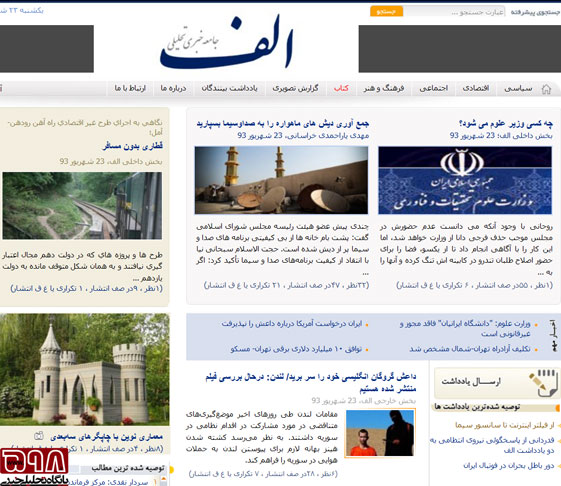Click the left dark advertisement banner
The height and width of the screenshot is (486, 561).
[x=47, y=49]
